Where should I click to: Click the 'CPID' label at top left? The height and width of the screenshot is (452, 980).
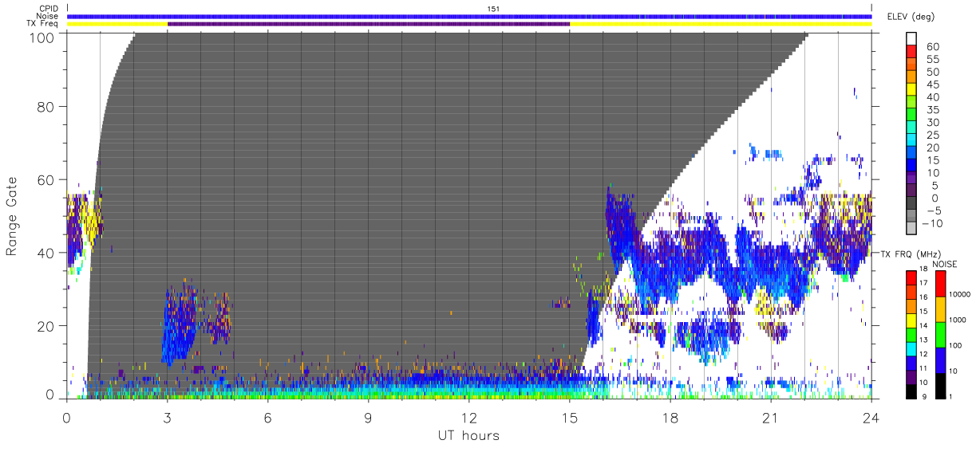[x=49, y=9]
